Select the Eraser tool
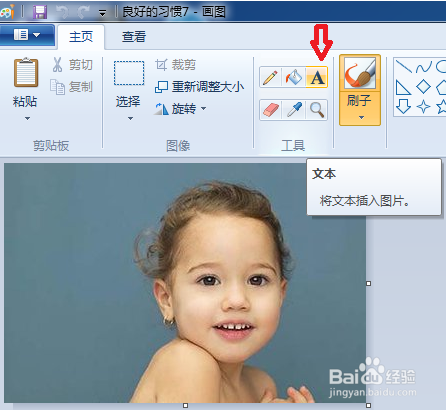This screenshot has width=446, height=410. coord(271,110)
